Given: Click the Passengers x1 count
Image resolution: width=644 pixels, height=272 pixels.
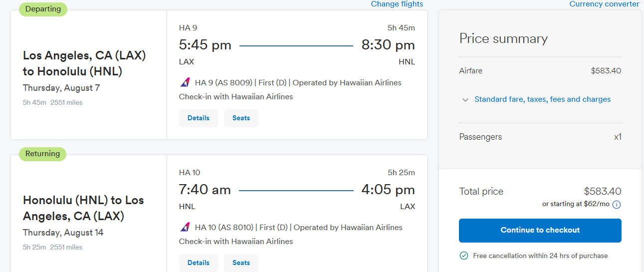Looking at the screenshot, I should pyautogui.click(x=618, y=137).
